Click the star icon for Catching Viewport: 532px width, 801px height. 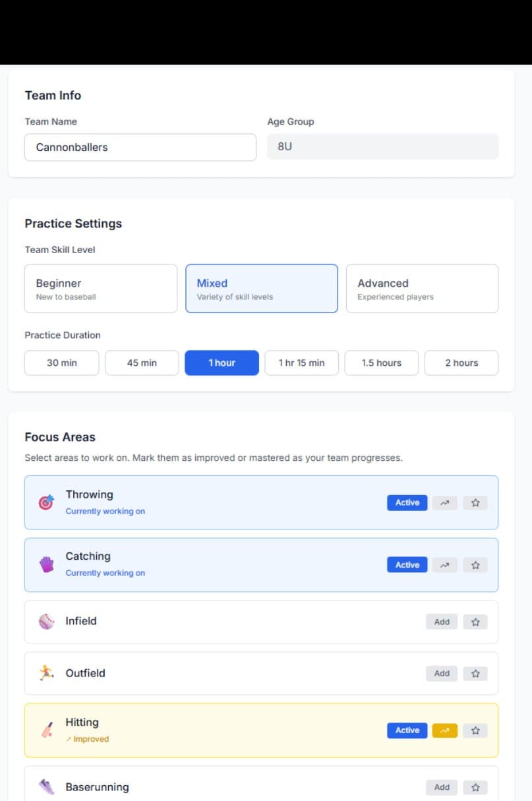pyautogui.click(x=475, y=565)
